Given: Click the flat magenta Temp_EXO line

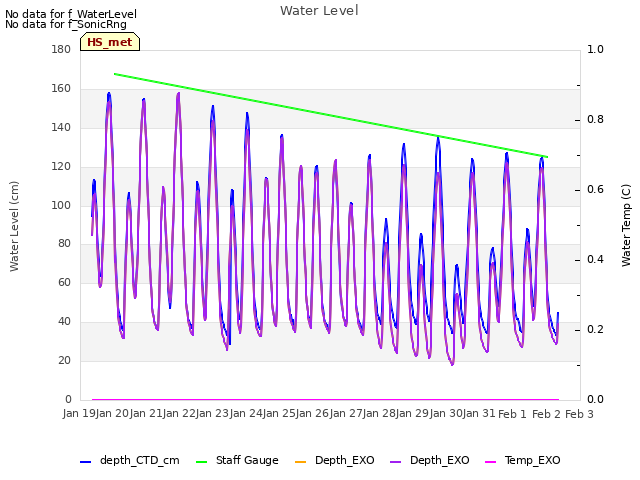Looking at the screenshot, I should [325, 399].
